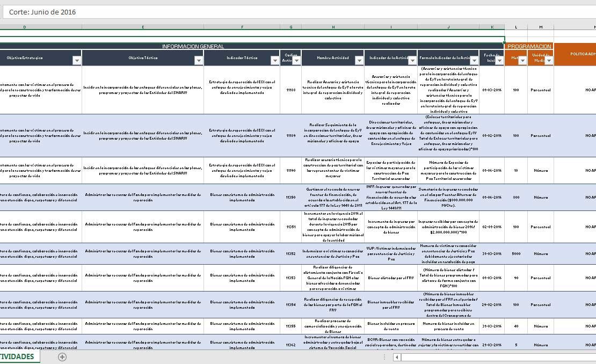Select the horizontal scrollbar track
Viewport: 596px width, 364px height.
(x=498, y=357)
